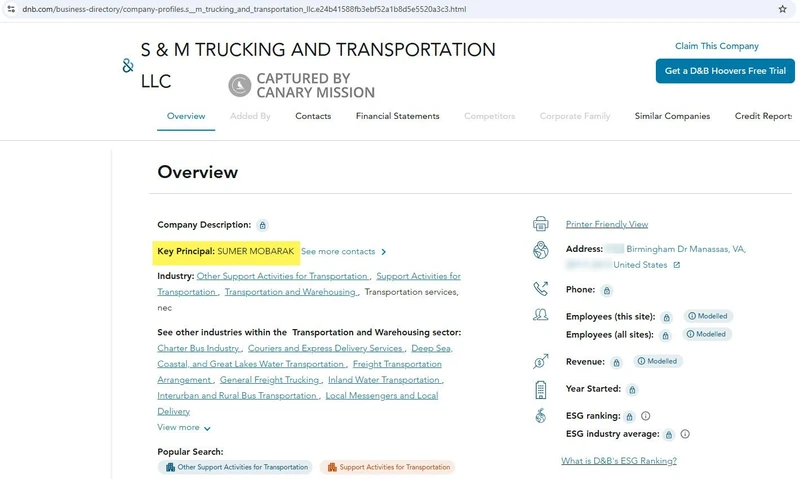Screen dimensions: 800x479
Task: Click the phone handset icon
Action: click(x=540, y=289)
